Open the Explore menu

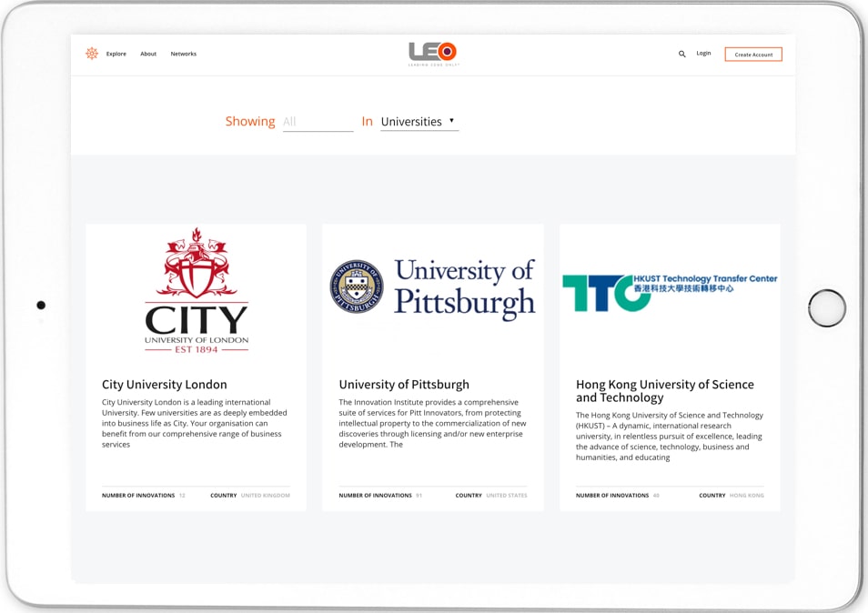116,54
